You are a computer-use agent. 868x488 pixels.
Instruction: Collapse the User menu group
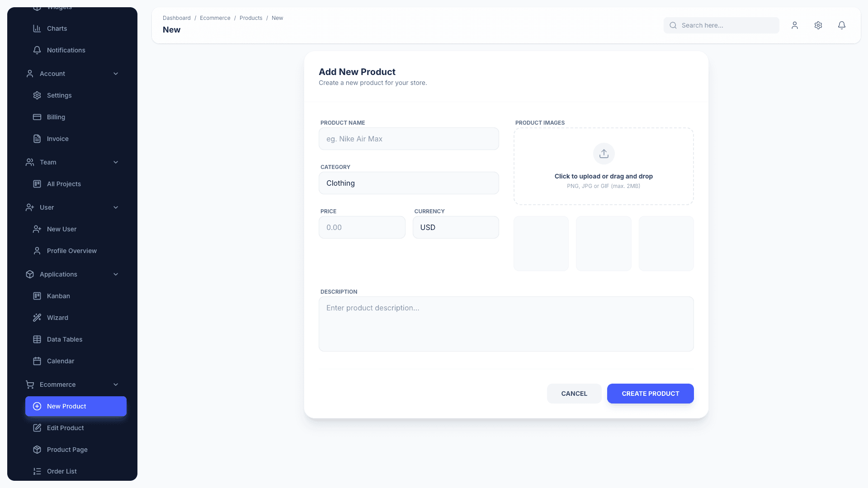click(116, 207)
